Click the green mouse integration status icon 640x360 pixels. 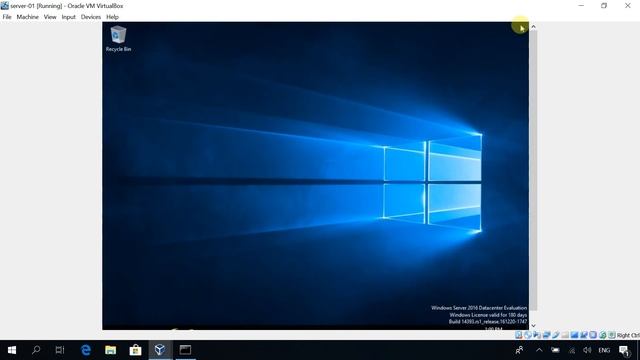(602, 335)
